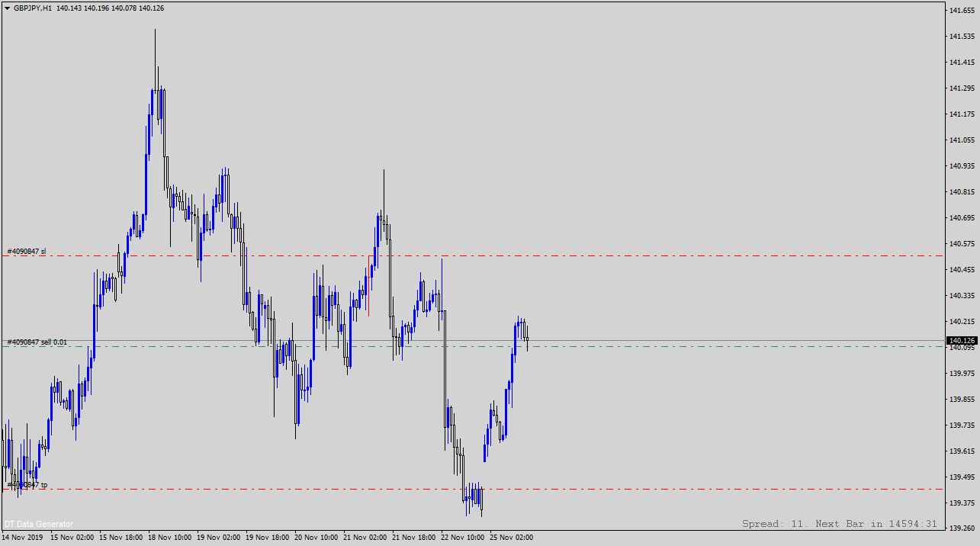Screen dimensions: 980x546
Task: Click the 139.260 price on the axis
Action: (961, 528)
